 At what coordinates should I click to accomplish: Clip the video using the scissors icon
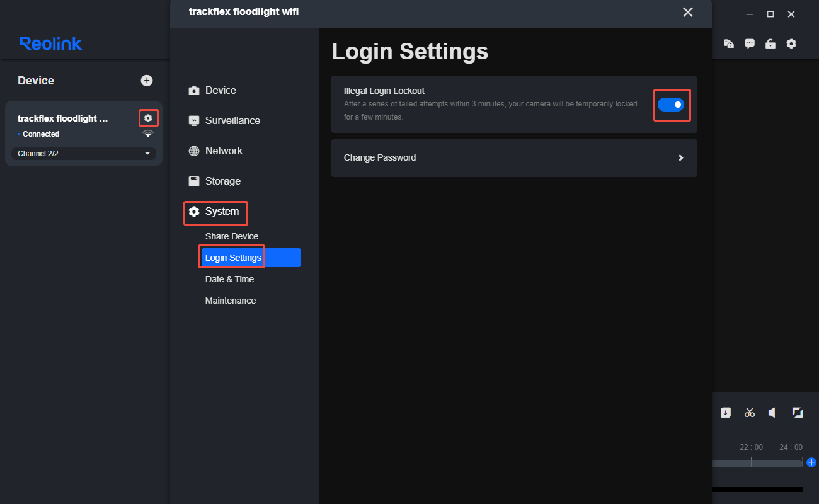tap(749, 413)
